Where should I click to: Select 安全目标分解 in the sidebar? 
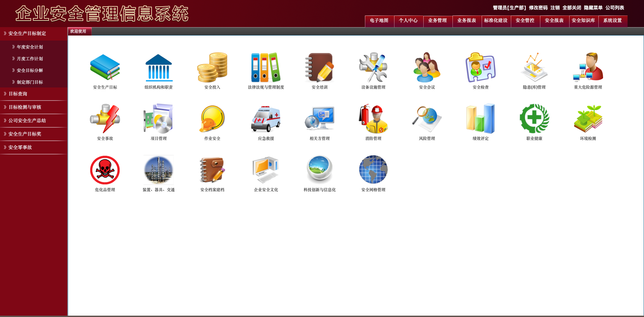pos(30,71)
